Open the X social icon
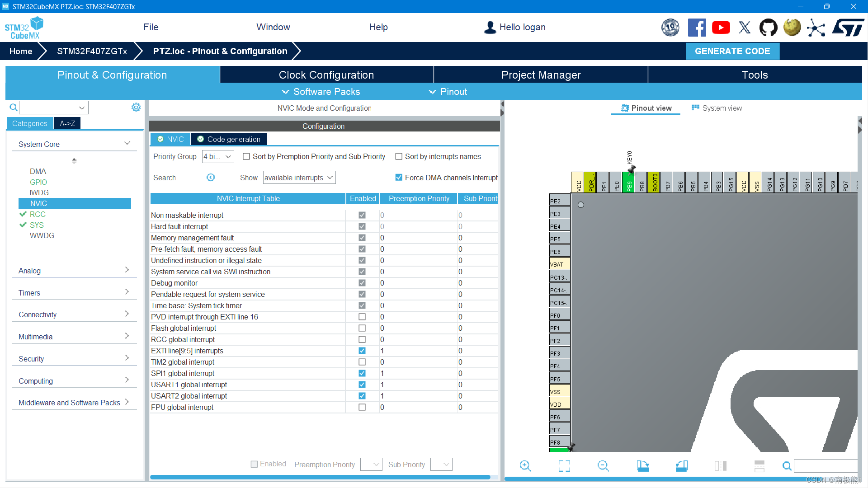Viewport: 868px width, 488px height. pyautogui.click(x=745, y=28)
